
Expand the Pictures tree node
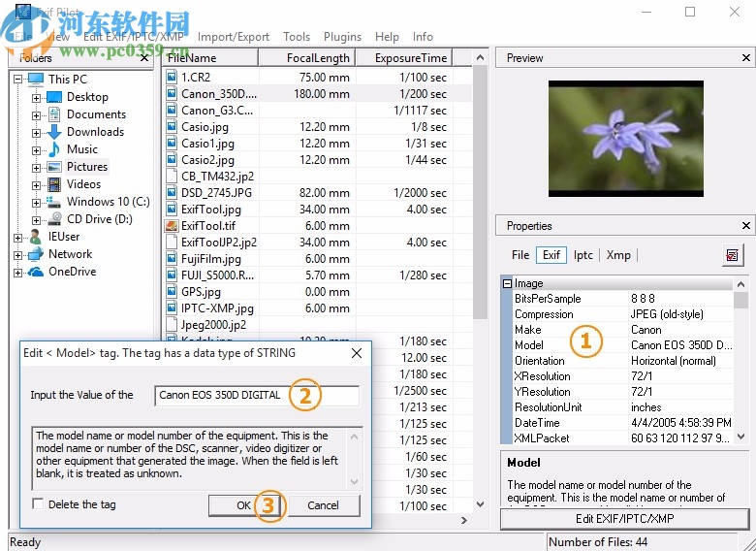point(36,168)
